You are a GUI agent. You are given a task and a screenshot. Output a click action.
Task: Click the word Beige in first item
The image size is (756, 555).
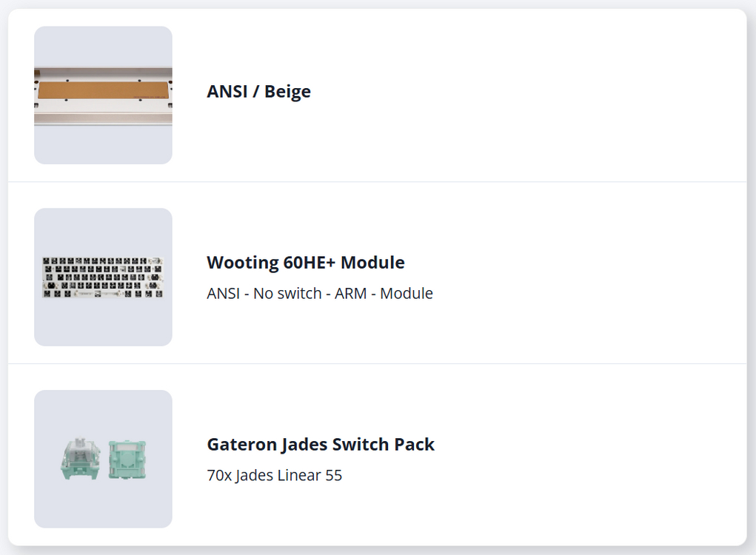(x=287, y=92)
